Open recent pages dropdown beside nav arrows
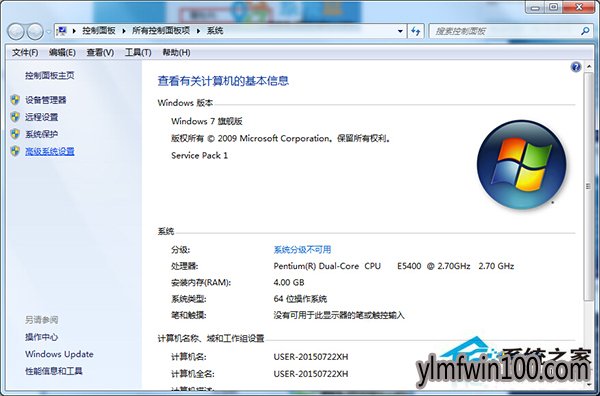 [x=49, y=32]
